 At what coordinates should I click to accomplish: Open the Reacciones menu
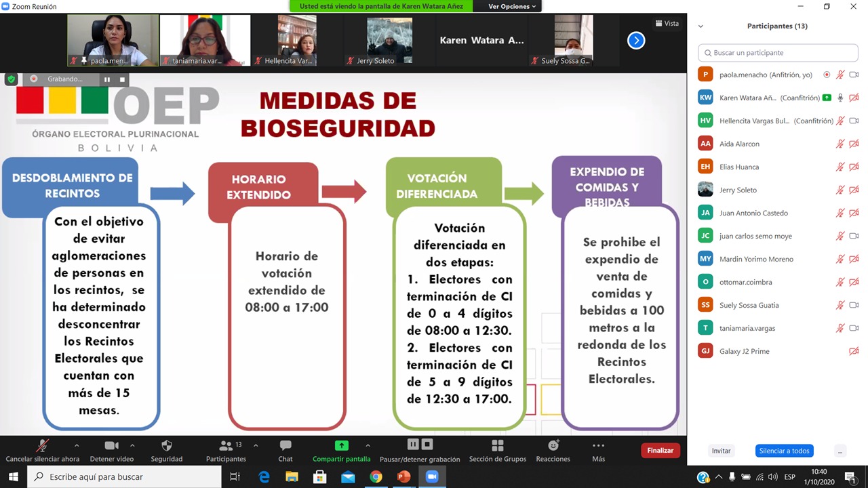click(x=553, y=446)
